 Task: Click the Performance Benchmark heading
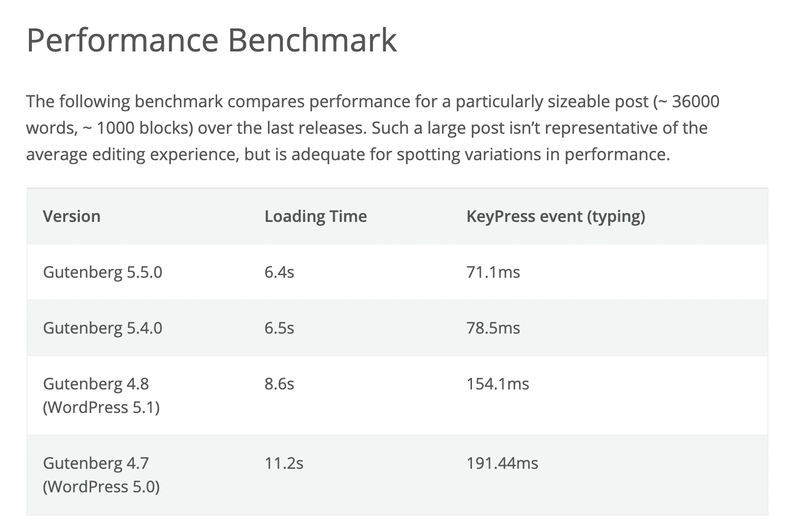(x=211, y=40)
